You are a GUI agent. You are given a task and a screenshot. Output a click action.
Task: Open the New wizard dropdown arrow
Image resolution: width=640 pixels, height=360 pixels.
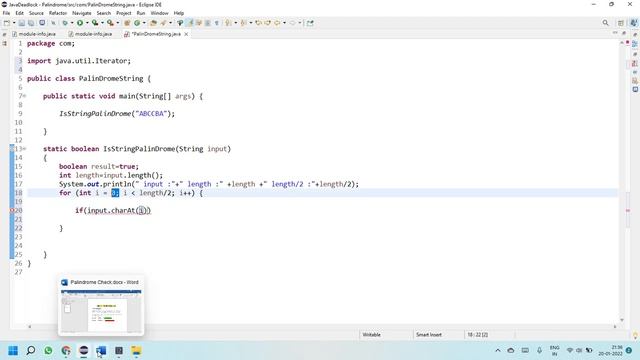coord(14,23)
